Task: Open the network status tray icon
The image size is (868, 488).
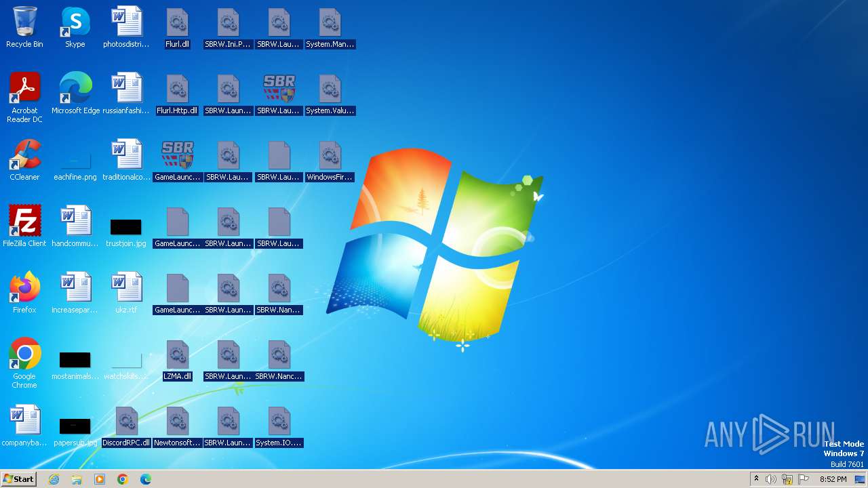Action: [787, 479]
